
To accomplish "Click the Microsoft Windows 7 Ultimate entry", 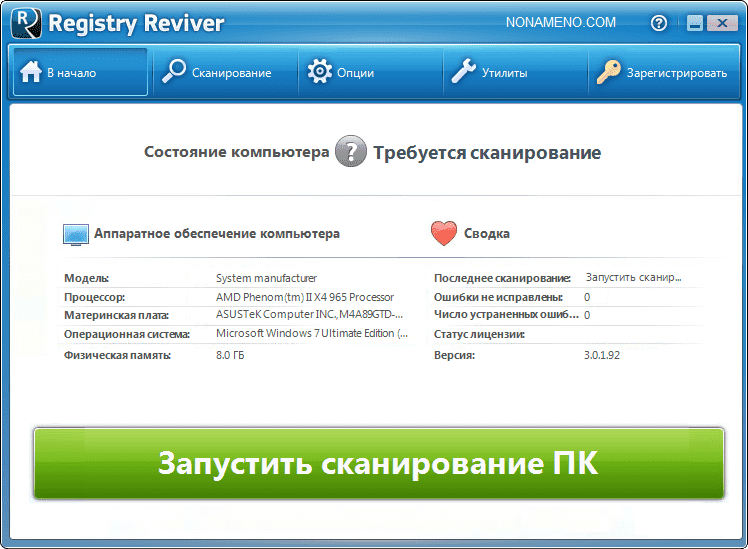I will coord(311,333).
